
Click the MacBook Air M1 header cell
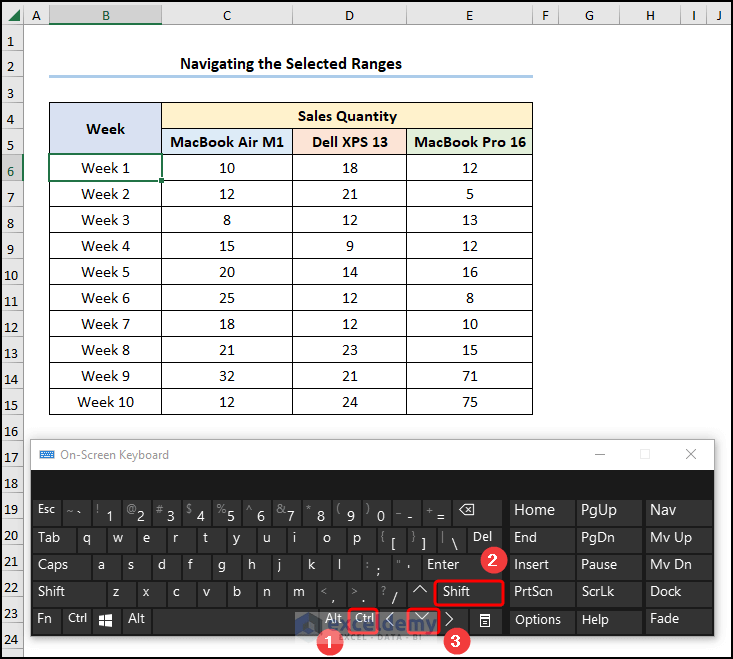[x=227, y=142]
